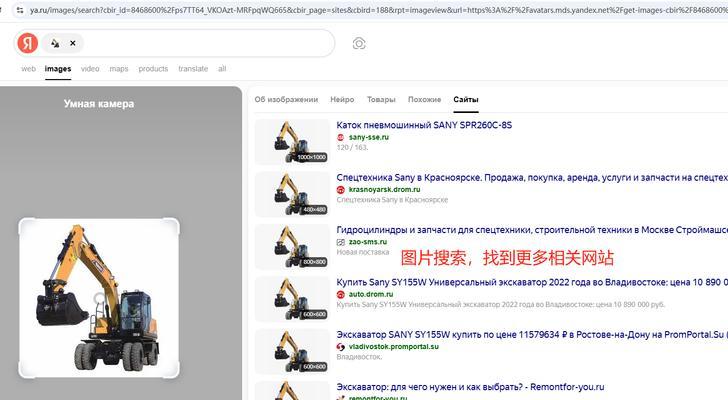
Task: Click the 120 / 163 snippet text
Action: point(352,148)
